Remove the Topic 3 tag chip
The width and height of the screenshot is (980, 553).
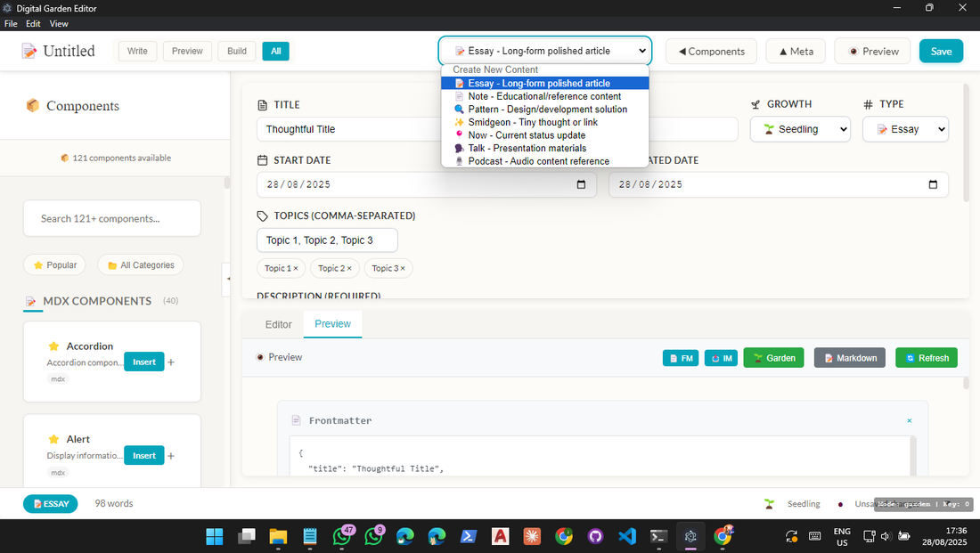click(403, 268)
